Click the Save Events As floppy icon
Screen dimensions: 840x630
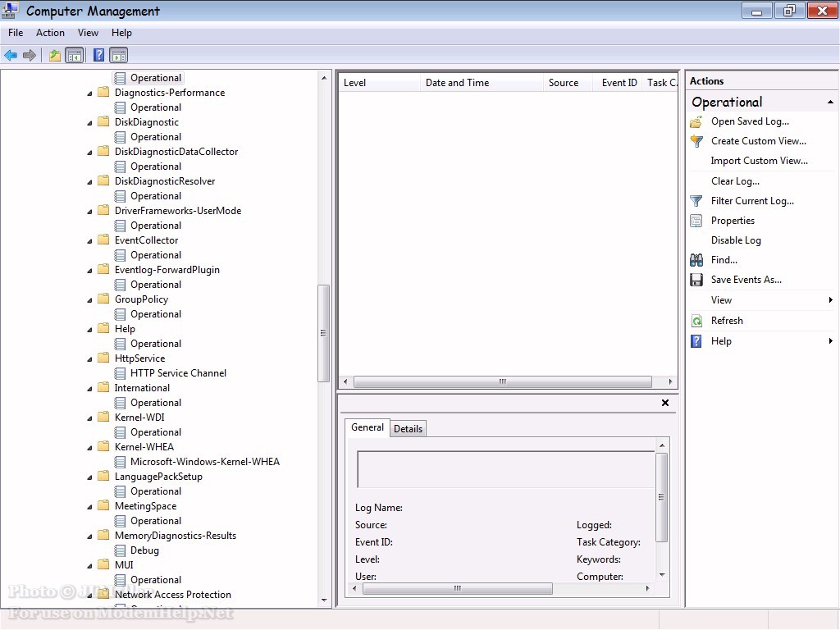[696, 280]
